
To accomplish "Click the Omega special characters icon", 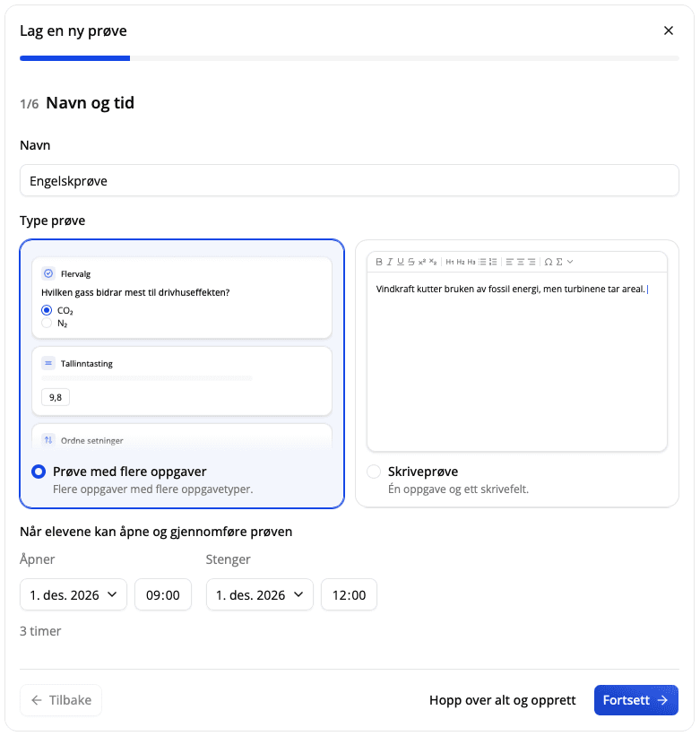I will [x=548, y=262].
